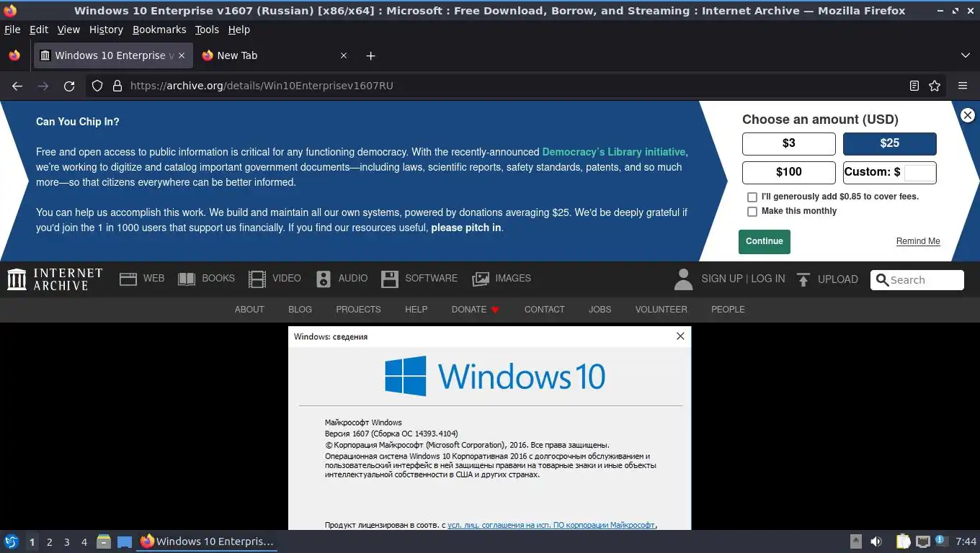
Task: Select the $3 donation amount
Action: pos(789,143)
